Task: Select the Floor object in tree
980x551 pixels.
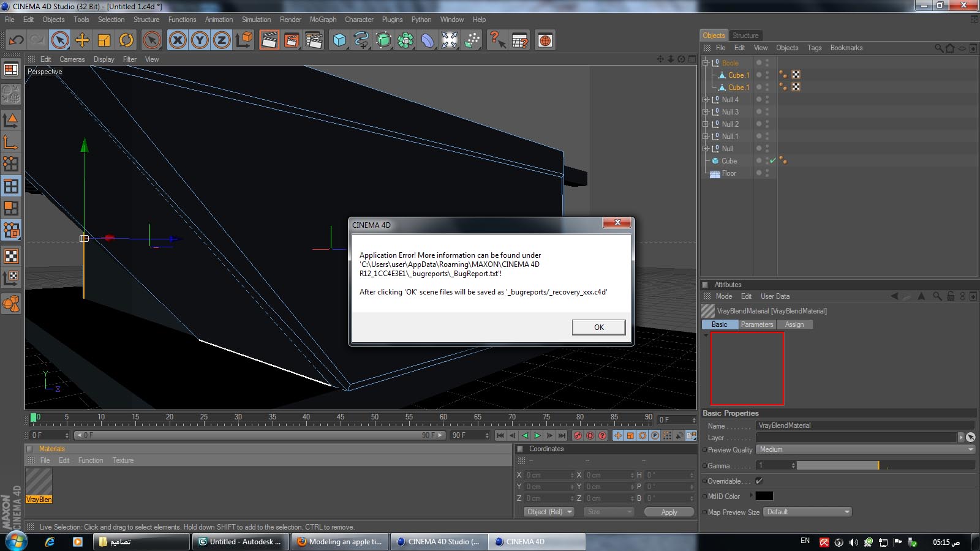Action: [728, 173]
